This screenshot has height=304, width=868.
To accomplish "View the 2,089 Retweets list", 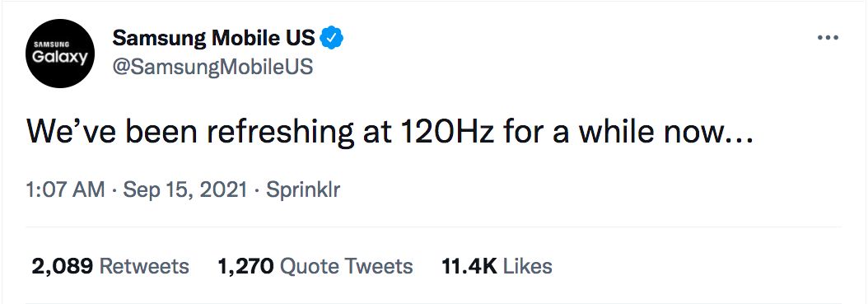I will (110, 266).
